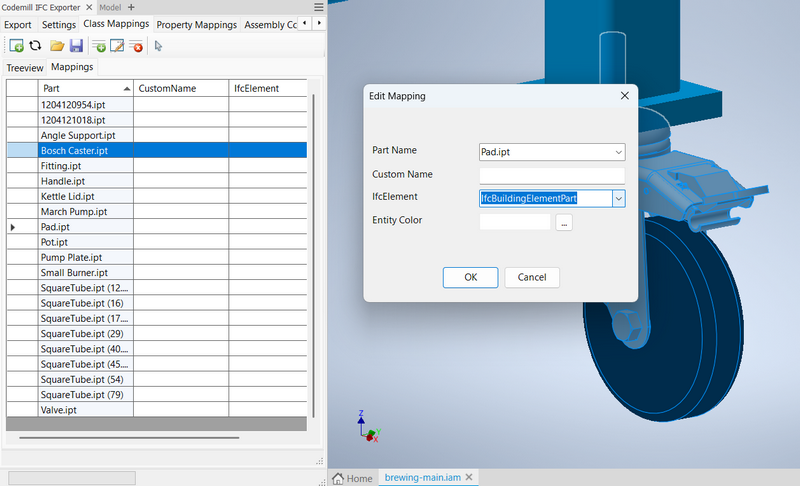This screenshot has width=800, height=486.
Task: Select the 1204120954.ipt row
Action: (x=157, y=105)
